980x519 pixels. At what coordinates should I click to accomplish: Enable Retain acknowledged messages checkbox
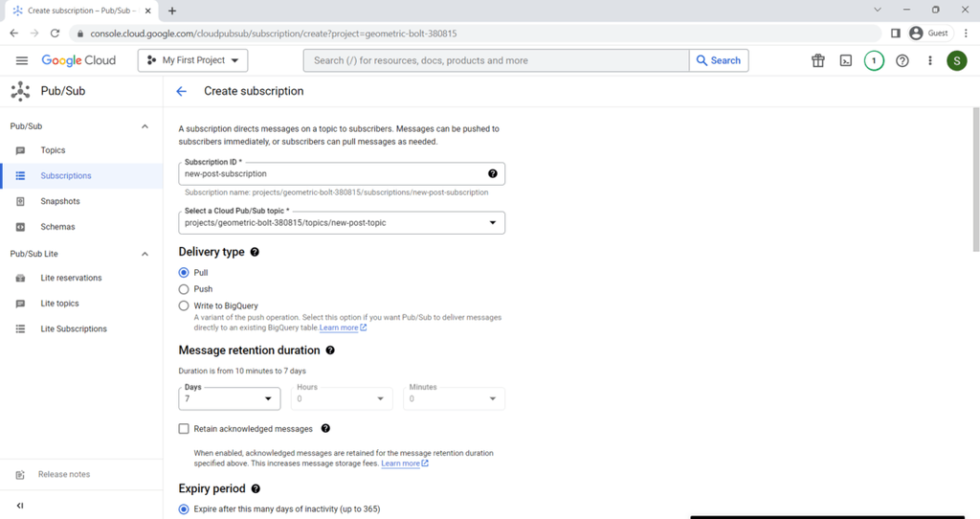click(184, 429)
